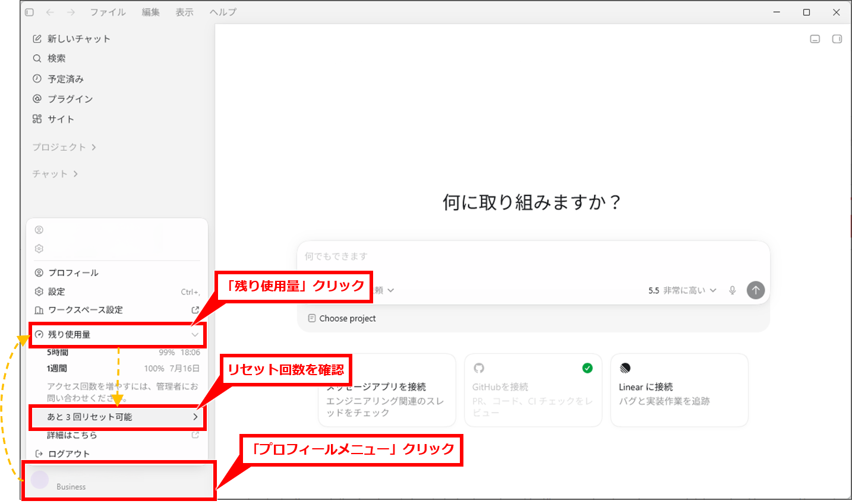This screenshot has width=852, height=504.
Task: Click the 何に取り組みますか？ heading
Action: point(532,202)
